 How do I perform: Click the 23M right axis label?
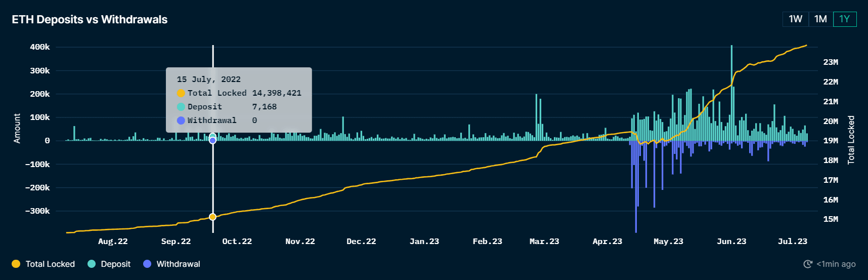click(x=831, y=62)
